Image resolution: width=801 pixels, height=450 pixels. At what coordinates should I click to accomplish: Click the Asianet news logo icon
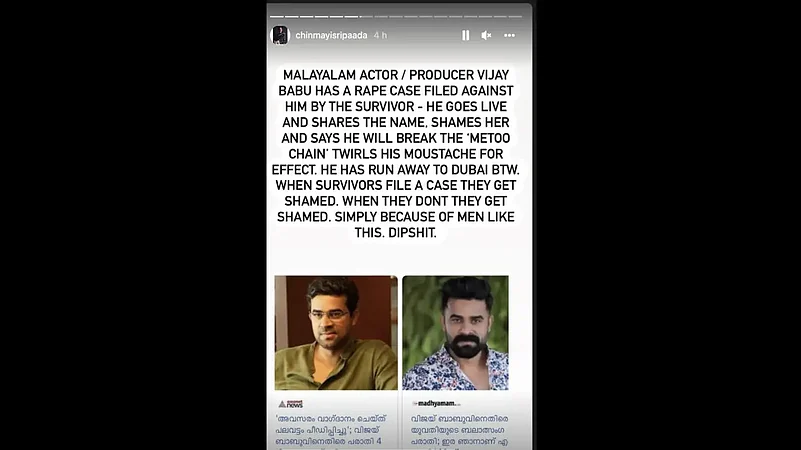(x=291, y=404)
